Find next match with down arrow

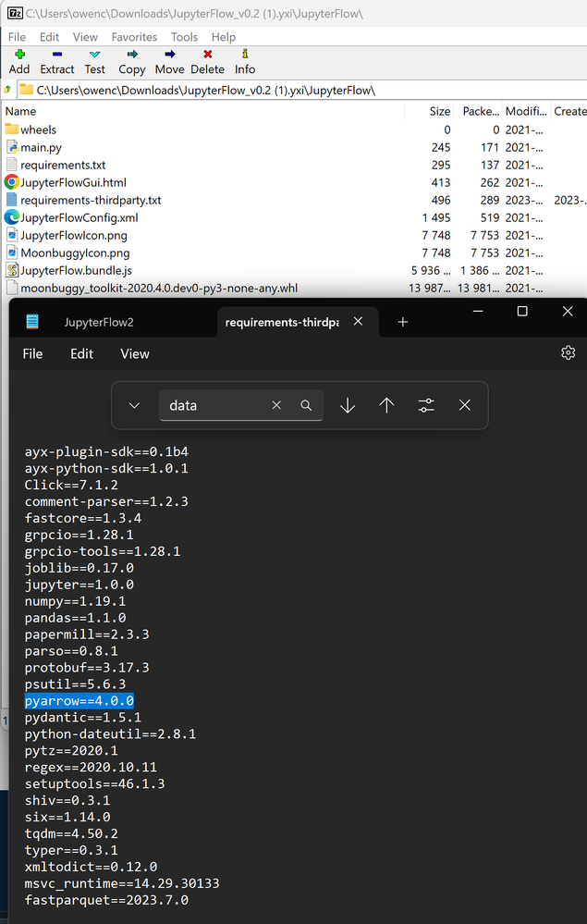(x=348, y=405)
